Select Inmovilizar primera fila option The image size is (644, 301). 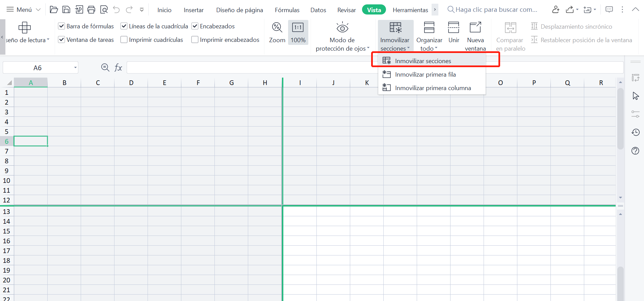pos(425,75)
